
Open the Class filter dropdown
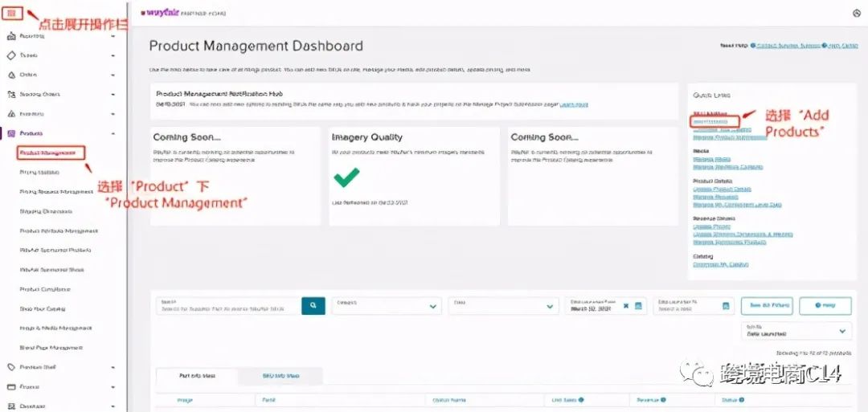point(503,306)
